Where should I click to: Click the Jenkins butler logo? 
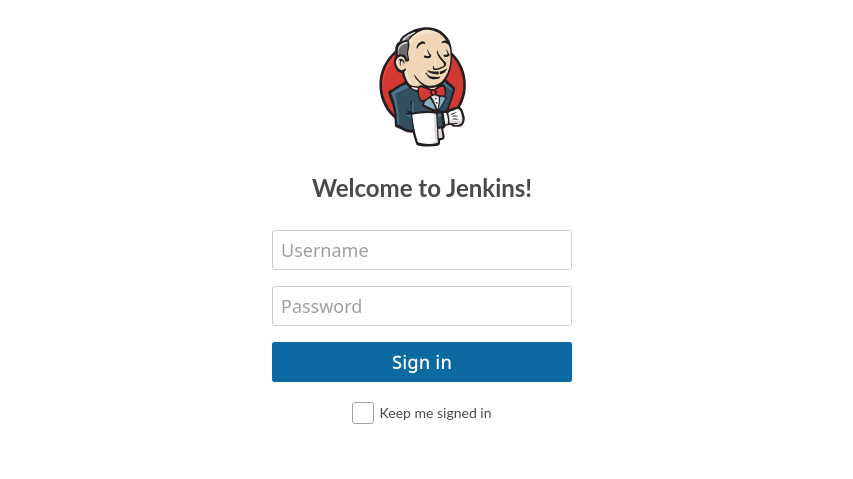click(422, 86)
